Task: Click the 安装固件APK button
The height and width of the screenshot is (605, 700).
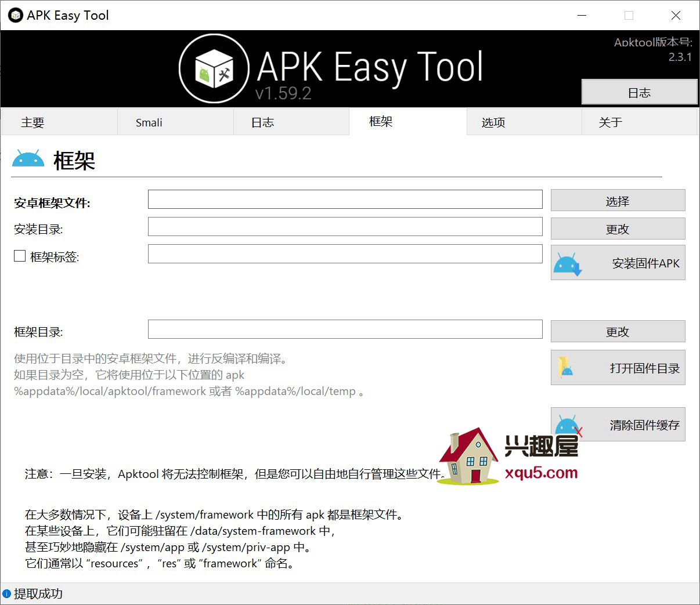Action: 618,263
